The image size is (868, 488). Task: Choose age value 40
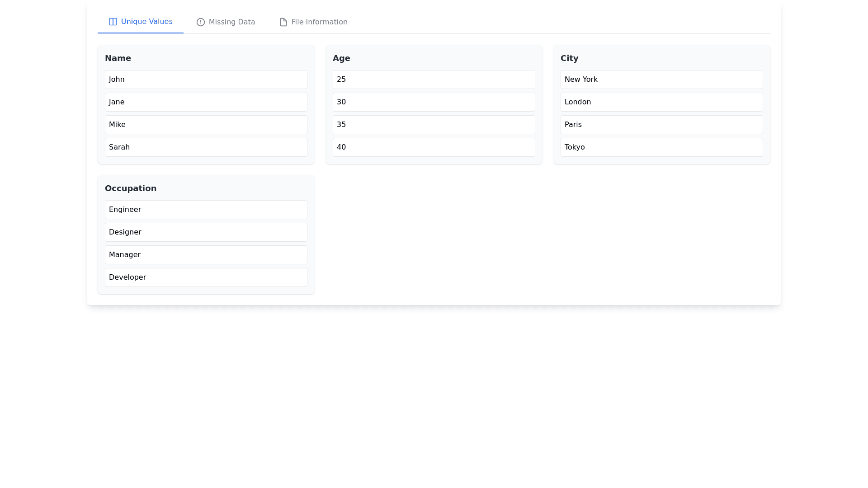click(x=434, y=147)
